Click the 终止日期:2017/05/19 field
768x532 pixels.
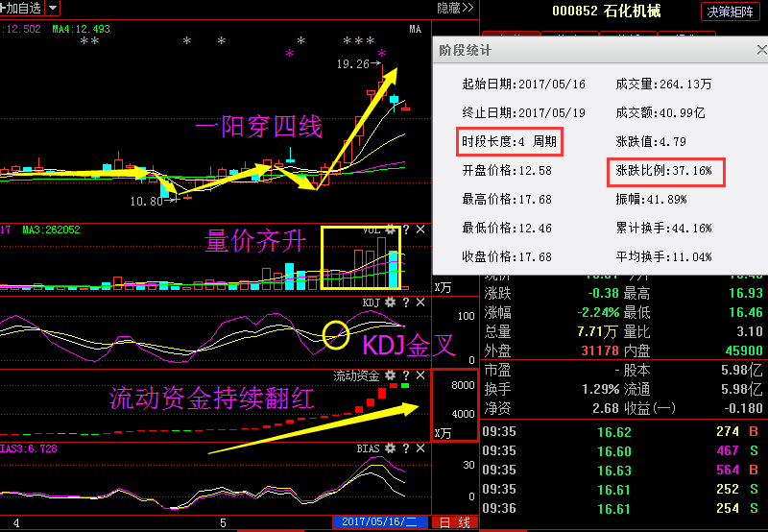point(523,113)
